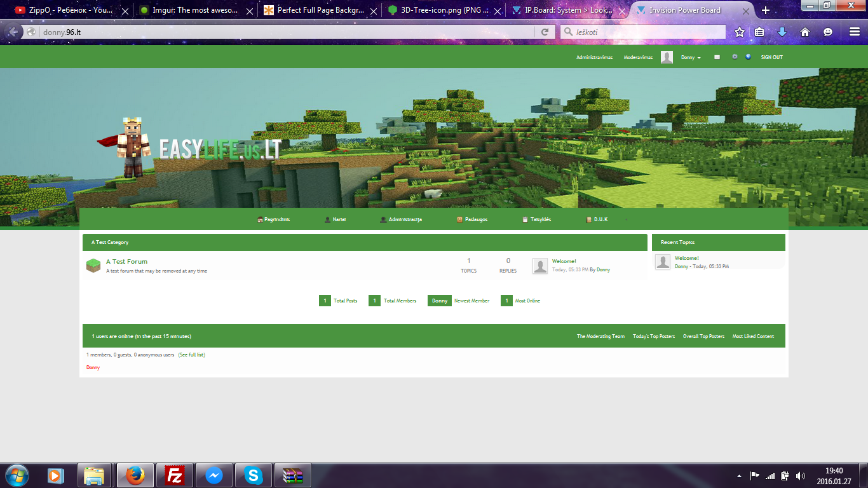Open a new browser tab
868x488 pixels.
pos(766,10)
